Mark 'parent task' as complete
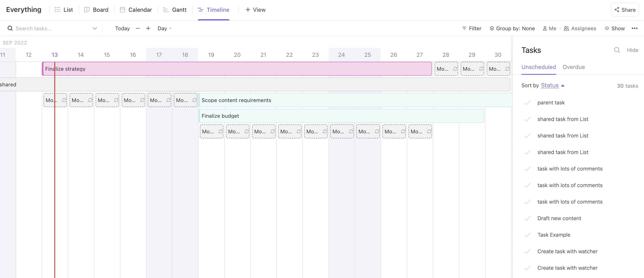 point(528,103)
